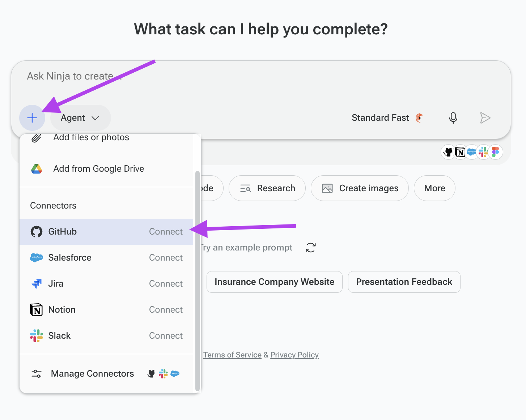Click the send arrow icon

pos(485,118)
